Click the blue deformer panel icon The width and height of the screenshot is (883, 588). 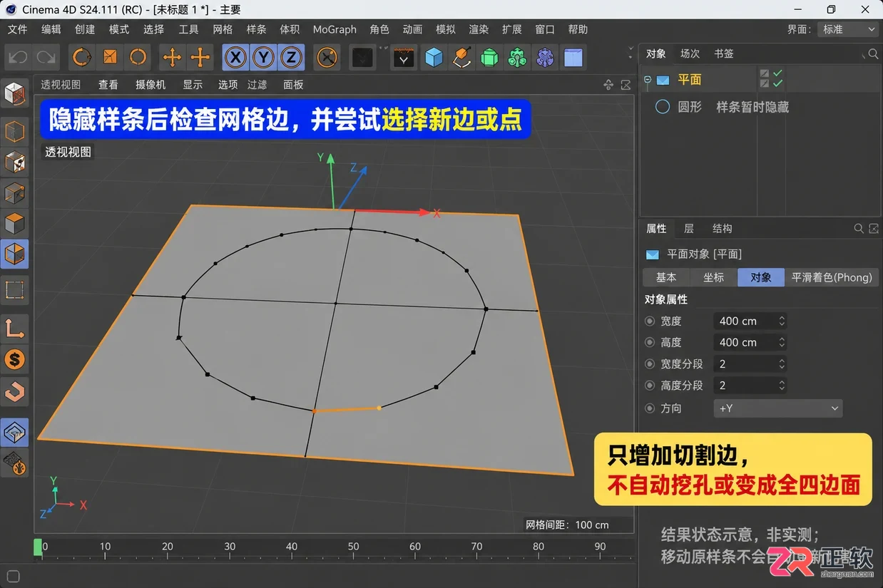(573, 57)
